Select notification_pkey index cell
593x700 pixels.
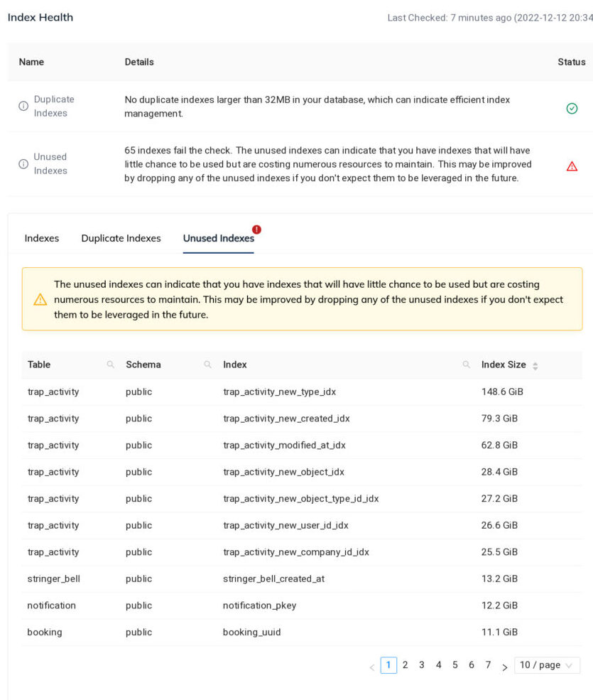pyautogui.click(x=260, y=605)
